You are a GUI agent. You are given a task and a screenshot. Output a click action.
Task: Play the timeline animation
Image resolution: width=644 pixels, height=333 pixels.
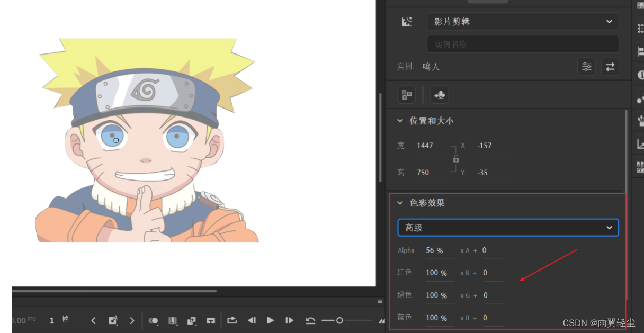tap(271, 320)
